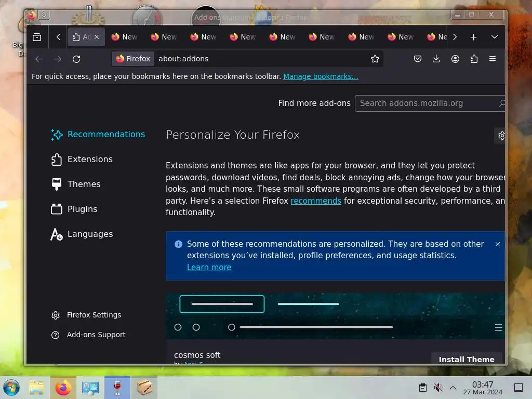
Task: Open the Start menu orb
Action: click(11, 388)
